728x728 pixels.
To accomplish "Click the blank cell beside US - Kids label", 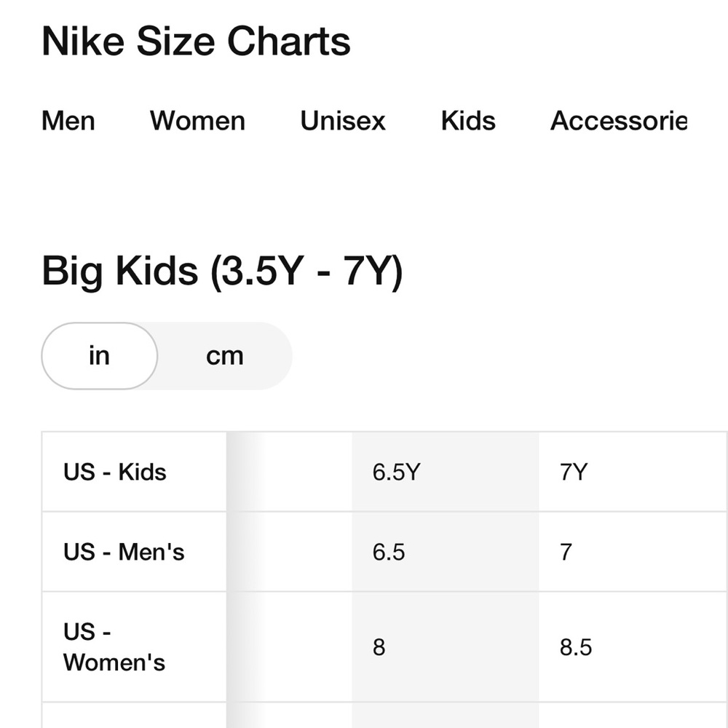I will [290, 472].
